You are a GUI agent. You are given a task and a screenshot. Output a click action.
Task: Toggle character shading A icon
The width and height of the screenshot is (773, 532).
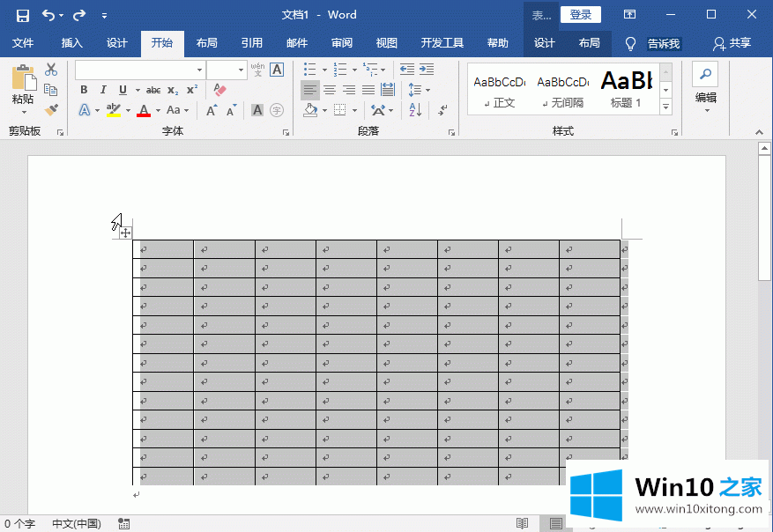click(x=257, y=110)
